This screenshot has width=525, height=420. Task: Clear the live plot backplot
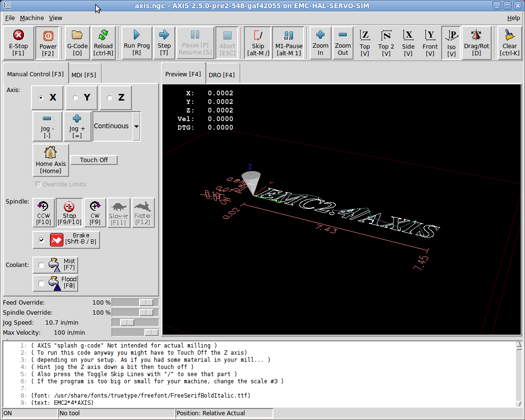[x=509, y=43]
